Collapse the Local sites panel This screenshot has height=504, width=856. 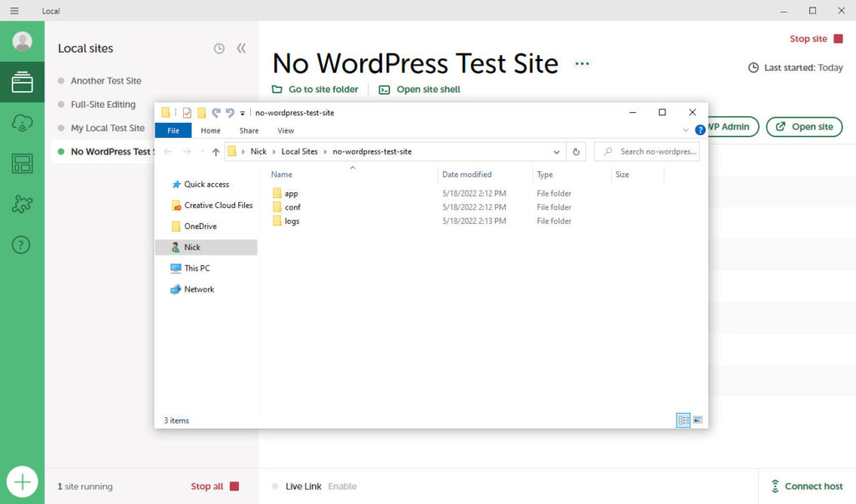[242, 48]
